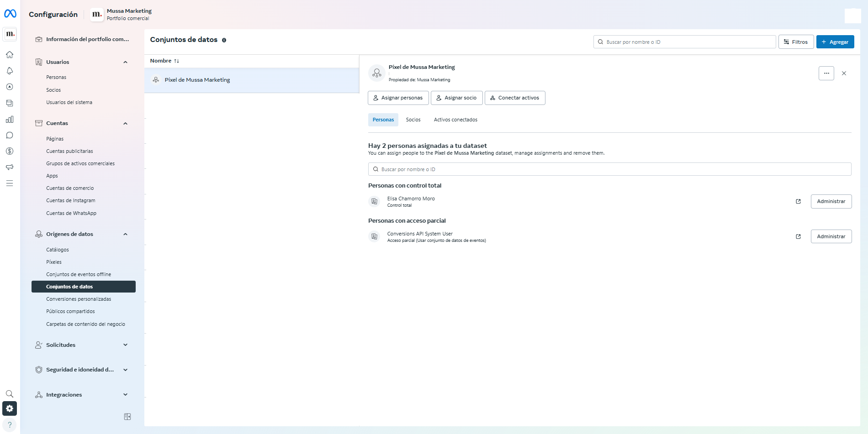The image size is (868, 434).
Task: Open the billing dollar icon
Action: 10,151
